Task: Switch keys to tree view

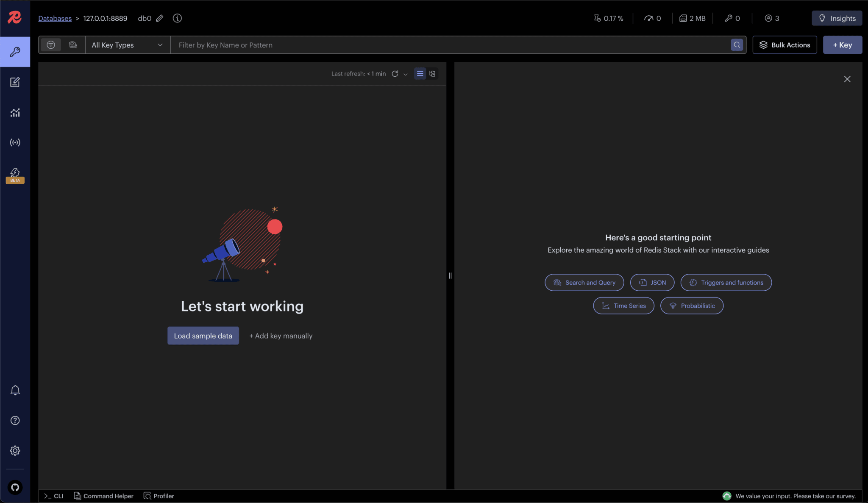Action: (x=432, y=73)
